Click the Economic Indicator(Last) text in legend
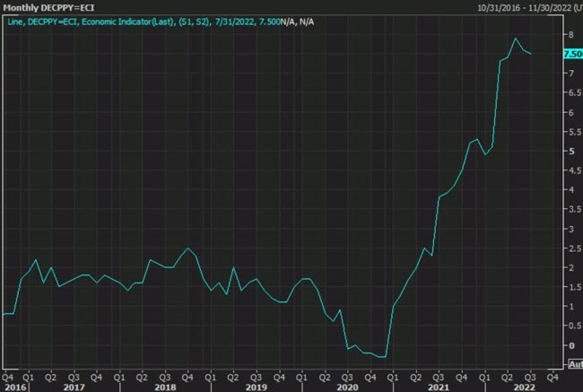 tap(130, 21)
